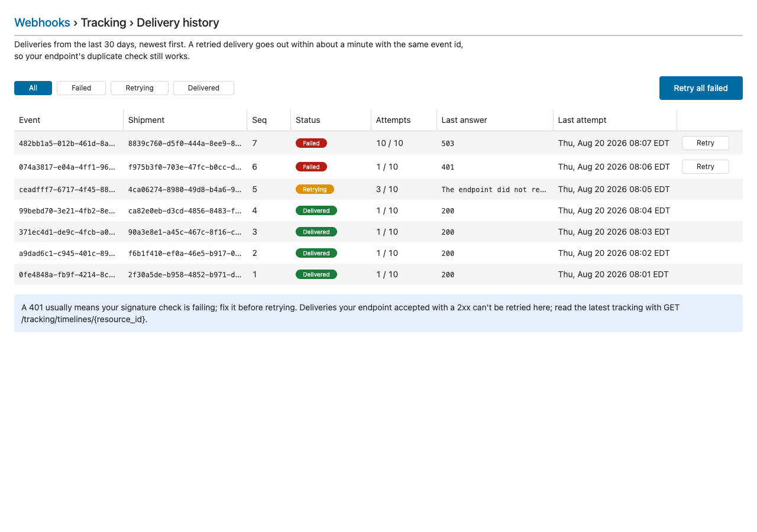Click the 08:05 EDT last attempt timestamp
The height and width of the screenshot is (532, 757).
614,189
